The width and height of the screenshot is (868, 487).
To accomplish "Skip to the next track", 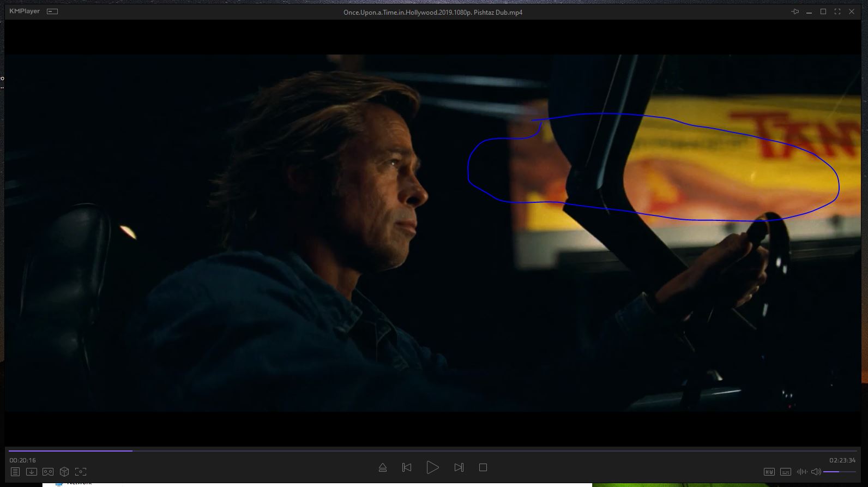I will click(459, 467).
